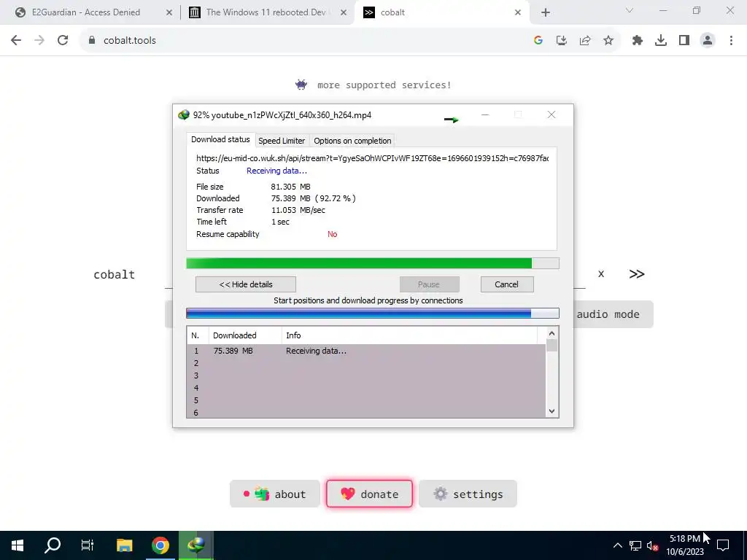
Task: Reload the cobalt.tools page
Action: pos(63,41)
